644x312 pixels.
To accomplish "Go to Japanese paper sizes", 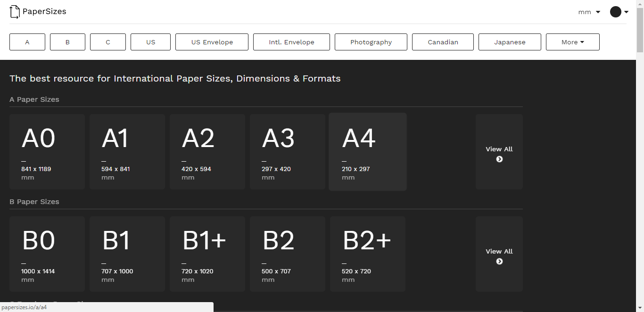I will 509,42.
